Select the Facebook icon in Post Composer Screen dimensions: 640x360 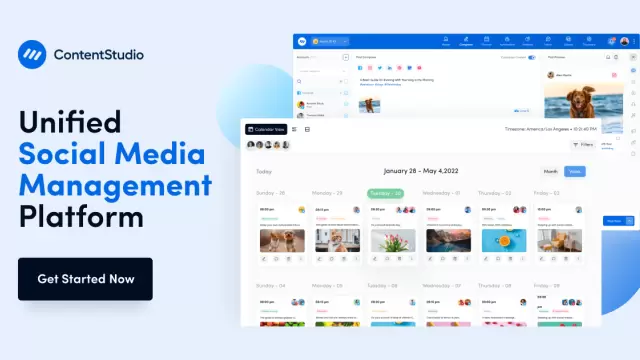360,68
